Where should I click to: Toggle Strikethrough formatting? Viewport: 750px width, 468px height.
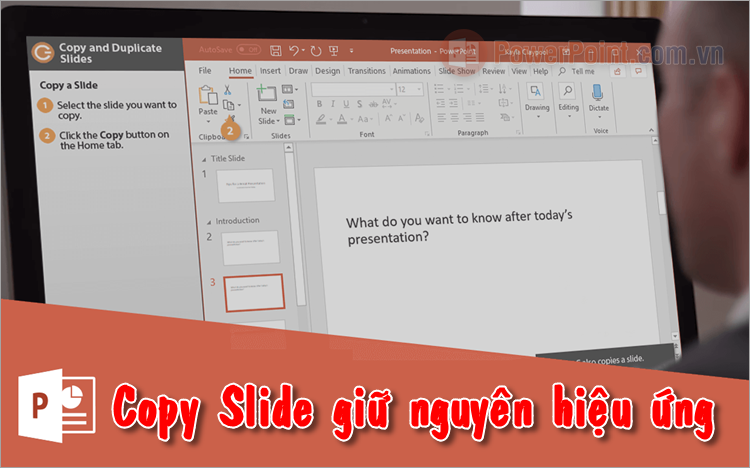coord(374,104)
